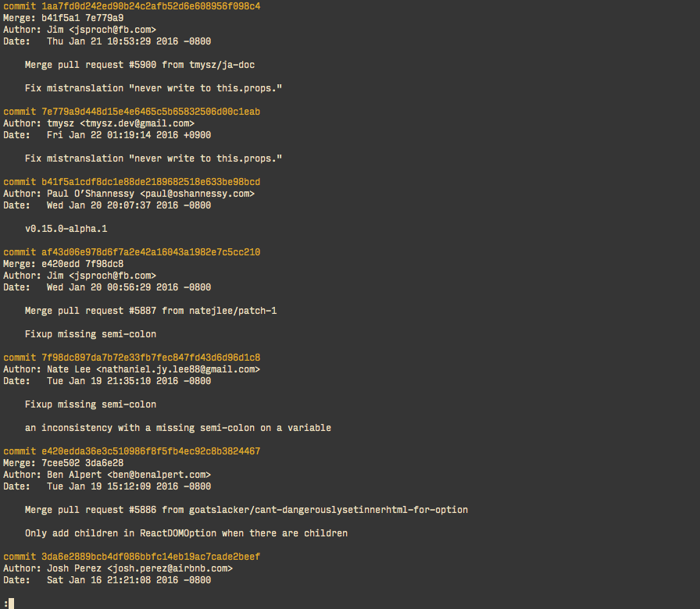The height and width of the screenshot is (609, 700).
Task: Click email nathaniel.jy.lee88@gmail.com
Action: point(178,369)
